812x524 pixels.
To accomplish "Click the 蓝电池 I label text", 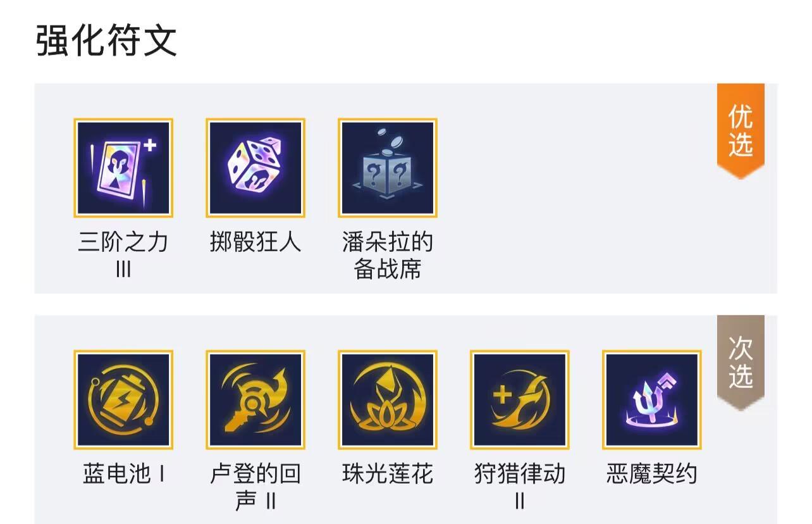I will point(125,474).
